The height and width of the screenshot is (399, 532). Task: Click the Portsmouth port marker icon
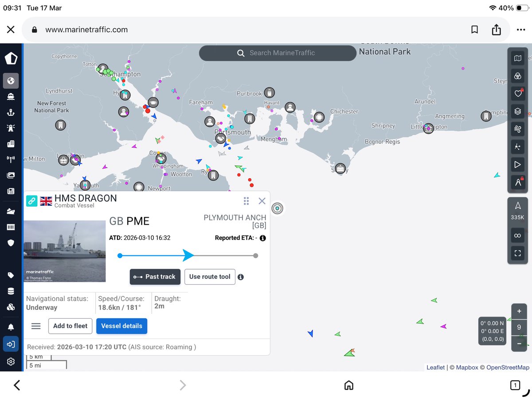(220, 138)
